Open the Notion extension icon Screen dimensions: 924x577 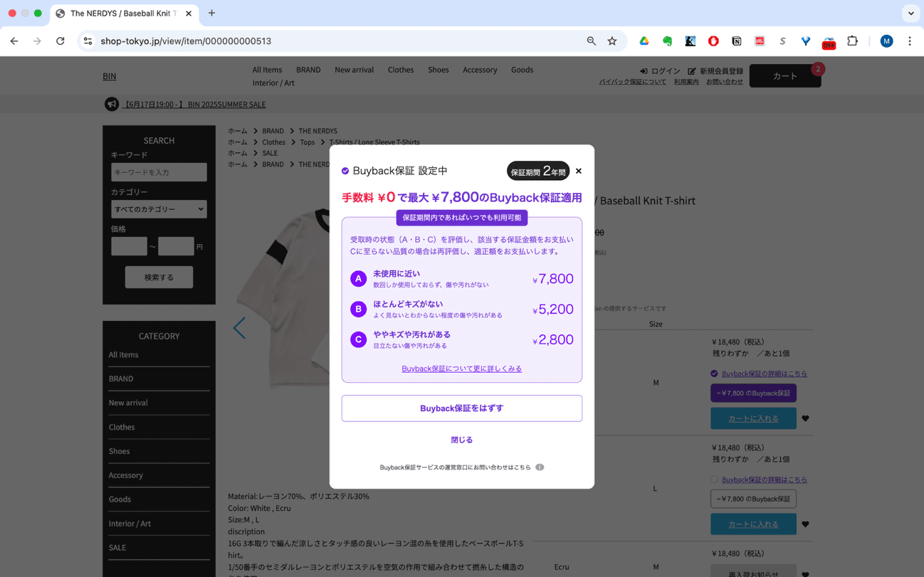tap(737, 41)
